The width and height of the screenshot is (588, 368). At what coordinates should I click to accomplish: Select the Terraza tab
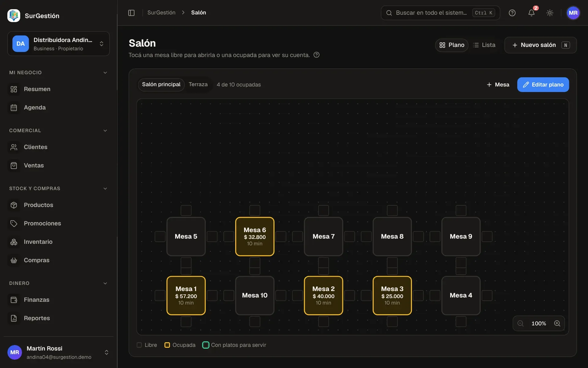[198, 85]
